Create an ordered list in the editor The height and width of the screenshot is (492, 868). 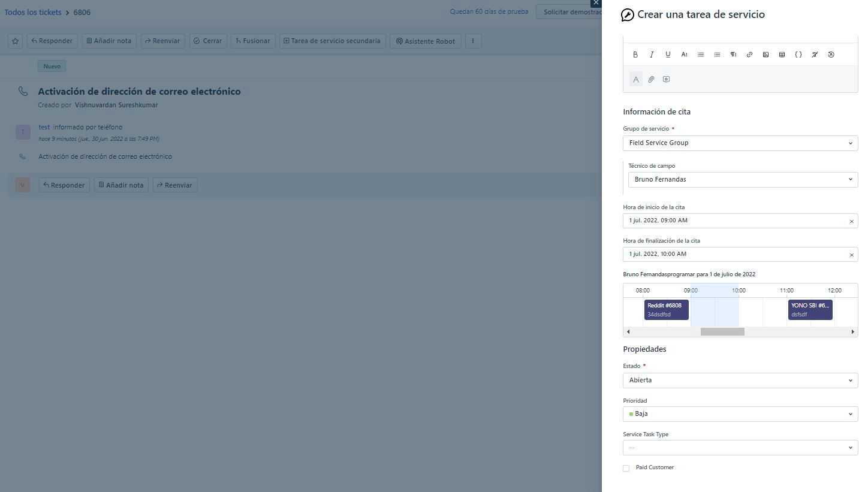click(x=700, y=55)
